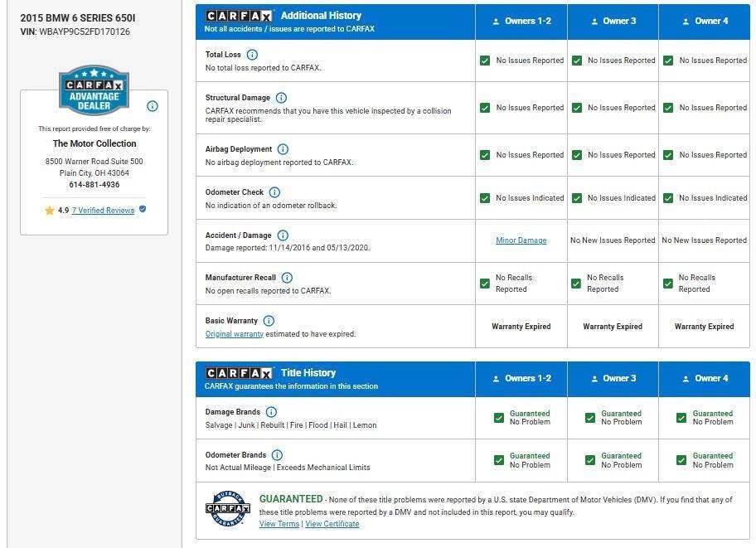
Task: Click the gold rating star icon
Action: click(x=50, y=211)
